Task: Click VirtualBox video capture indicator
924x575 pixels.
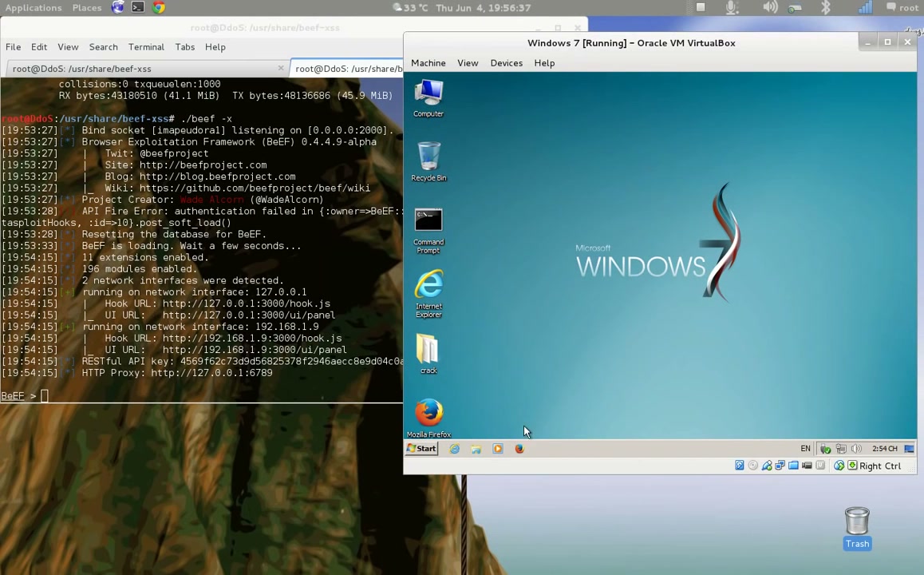Action: coord(807,466)
